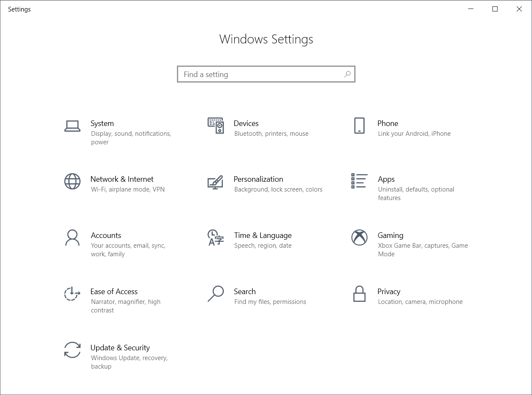Click the Update & Security circular arrows icon
The height and width of the screenshot is (395, 532).
point(72,350)
